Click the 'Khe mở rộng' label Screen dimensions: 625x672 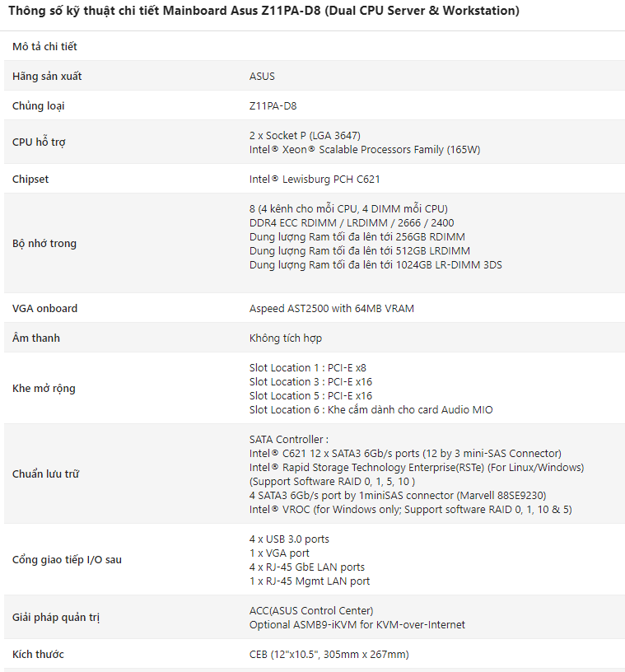pos(44,388)
